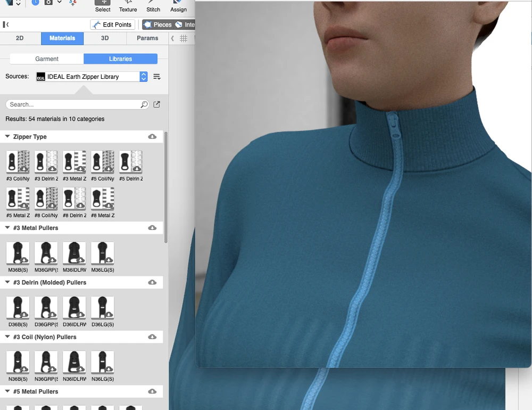Image resolution: width=532 pixels, height=410 pixels.
Task: Collapse the left side panel
Action: 6,24
